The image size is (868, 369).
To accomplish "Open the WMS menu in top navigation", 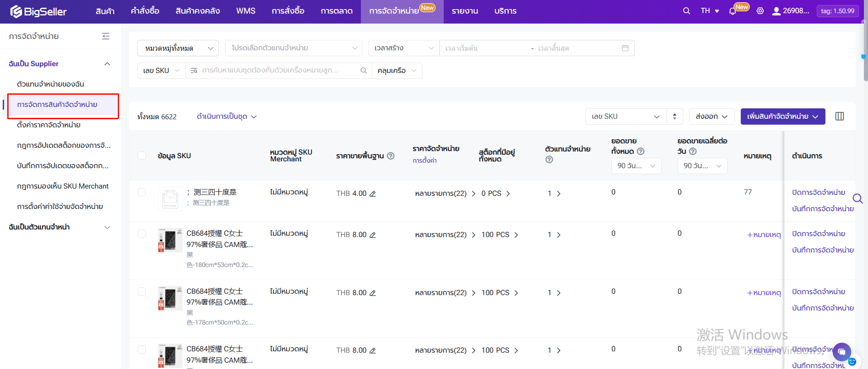I will [245, 11].
